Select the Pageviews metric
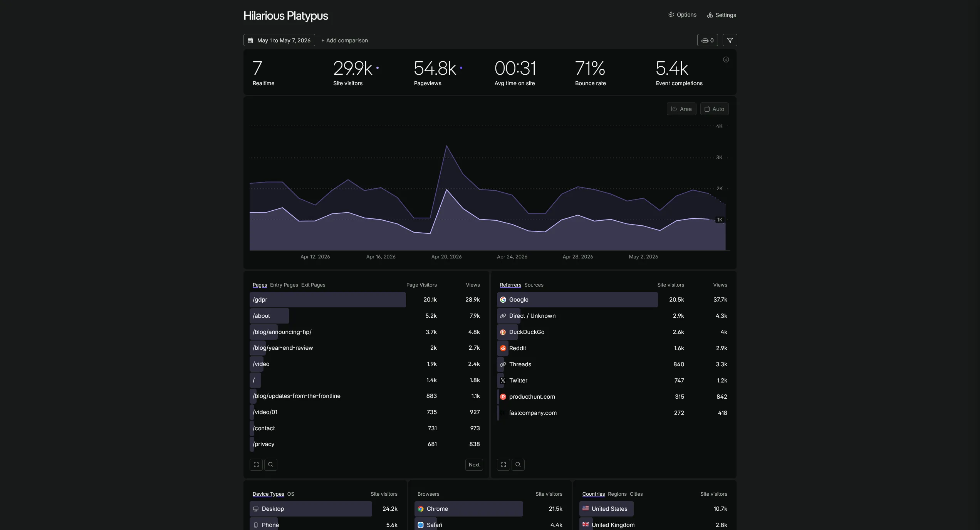Screen dimensions: 980x530 438,72
